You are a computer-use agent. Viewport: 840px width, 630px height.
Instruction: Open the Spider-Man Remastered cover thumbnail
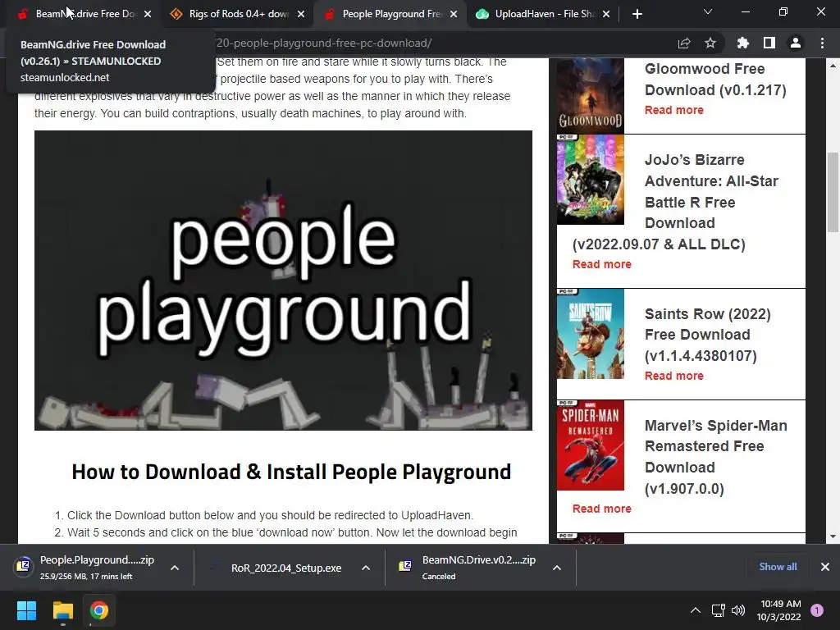(591, 445)
